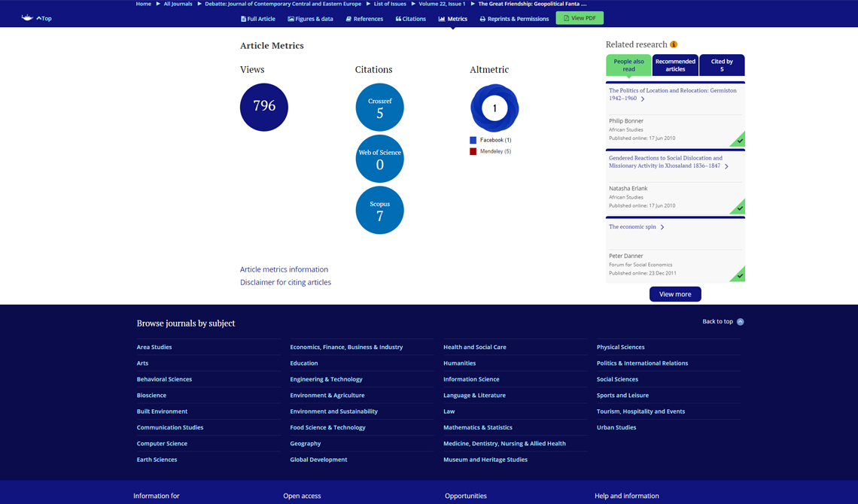This screenshot has height=504, width=858.
Task: Browse Computer Science journals
Action: click(x=162, y=443)
